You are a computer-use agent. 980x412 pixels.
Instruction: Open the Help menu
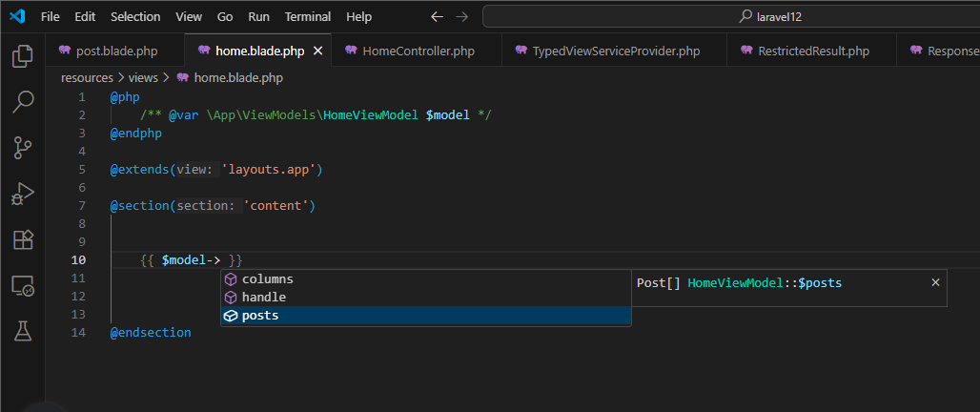[358, 17]
